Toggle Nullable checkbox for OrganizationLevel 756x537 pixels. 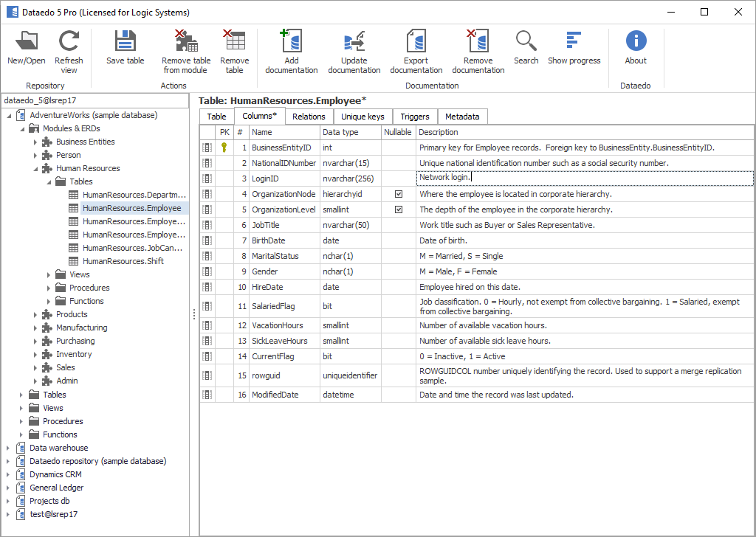[x=398, y=209]
